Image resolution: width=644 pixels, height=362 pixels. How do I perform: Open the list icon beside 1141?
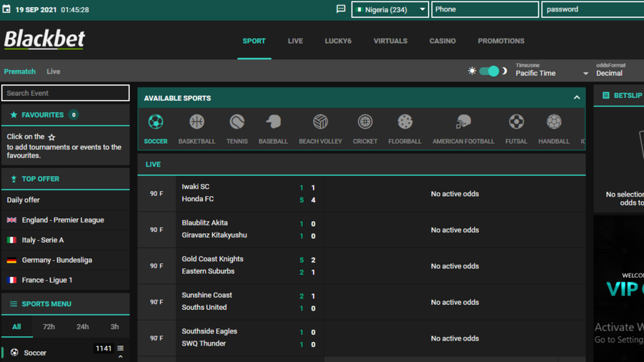click(x=120, y=348)
